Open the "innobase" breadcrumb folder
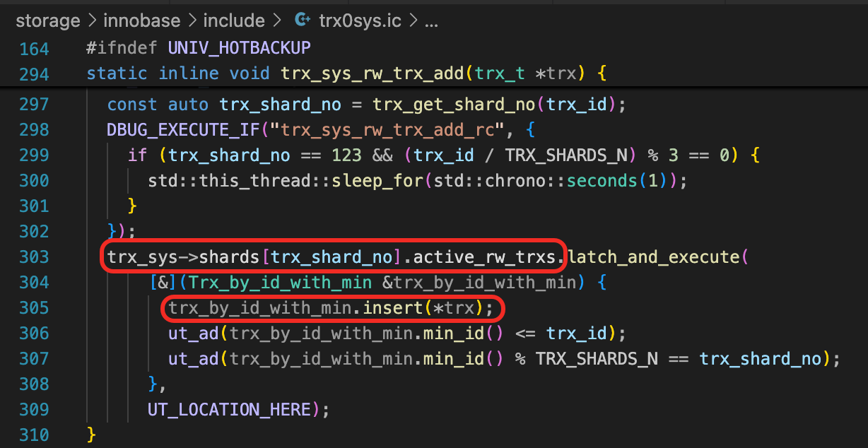The height and width of the screenshot is (448, 868). 141,20
